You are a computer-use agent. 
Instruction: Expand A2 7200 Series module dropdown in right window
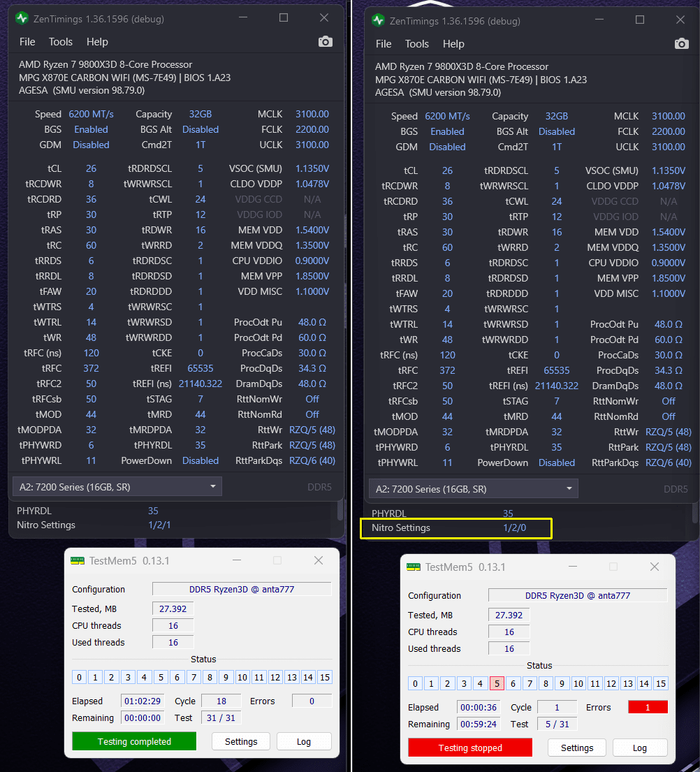(474, 489)
